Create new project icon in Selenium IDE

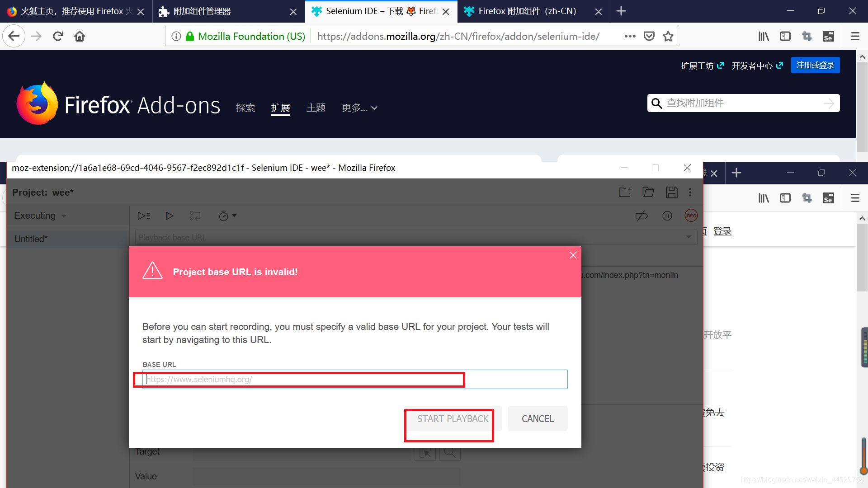click(x=625, y=192)
